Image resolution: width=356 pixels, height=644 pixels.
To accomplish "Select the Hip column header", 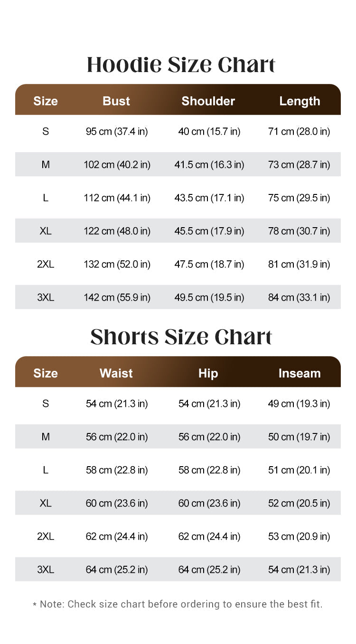I will pos(208,373).
